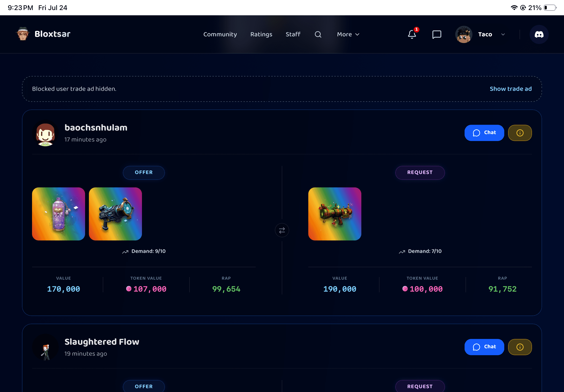Viewport: 564px width, 392px height.
Task: Click the Bloxtsar brand name
Action: [53, 34]
